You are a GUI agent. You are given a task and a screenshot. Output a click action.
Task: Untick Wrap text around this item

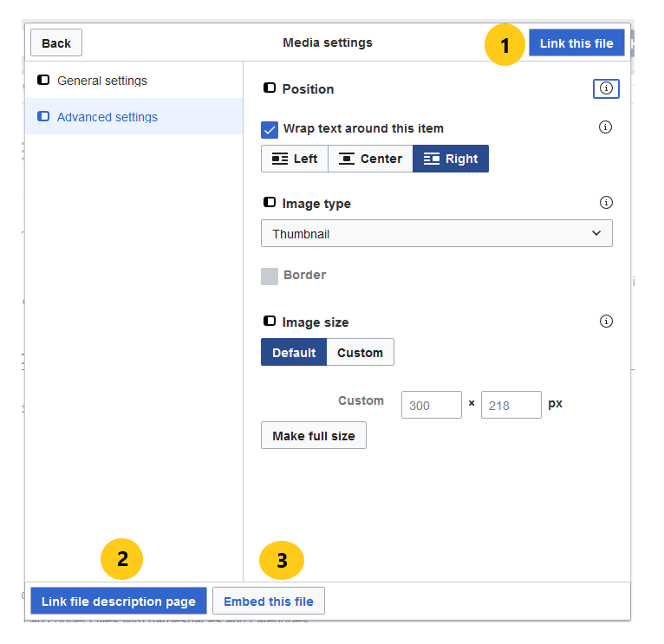(x=270, y=129)
